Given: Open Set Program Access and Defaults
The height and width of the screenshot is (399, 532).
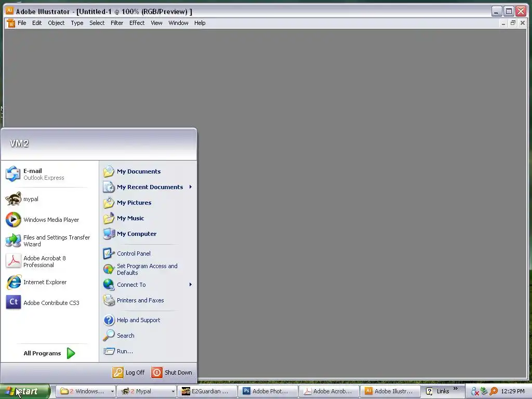Looking at the screenshot, I should (148, 269).
